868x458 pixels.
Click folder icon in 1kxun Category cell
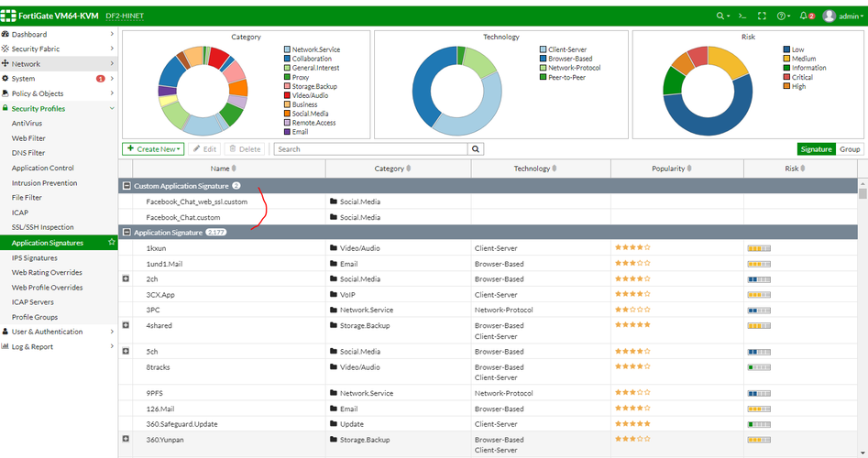click(x=334, y=248)
